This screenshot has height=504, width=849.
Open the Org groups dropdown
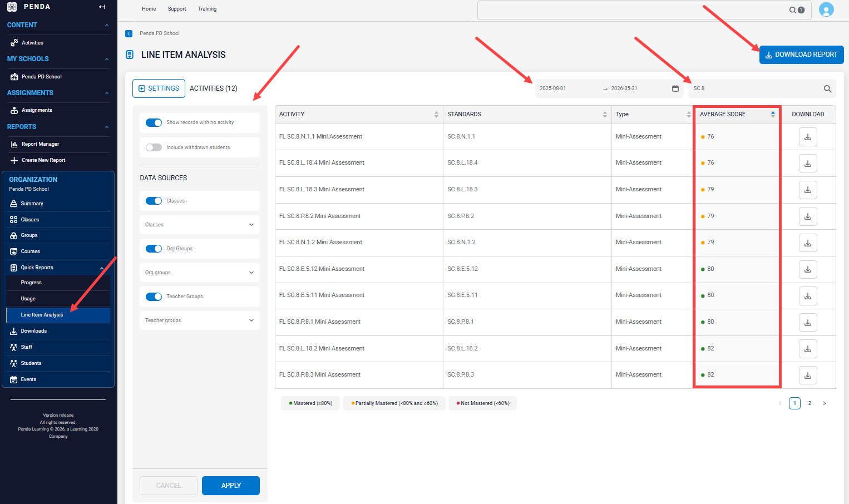tap(200, 273)
